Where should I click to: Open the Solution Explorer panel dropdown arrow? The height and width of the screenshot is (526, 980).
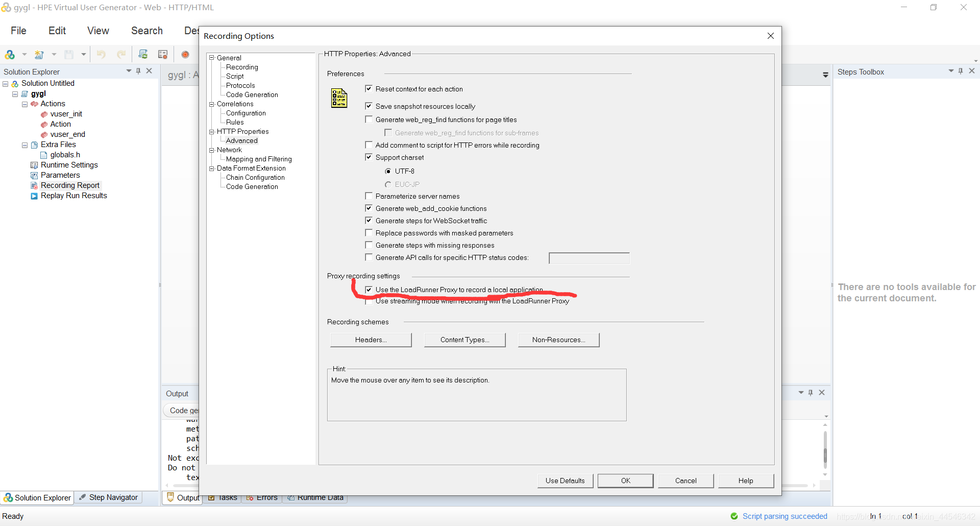[129, 71]
